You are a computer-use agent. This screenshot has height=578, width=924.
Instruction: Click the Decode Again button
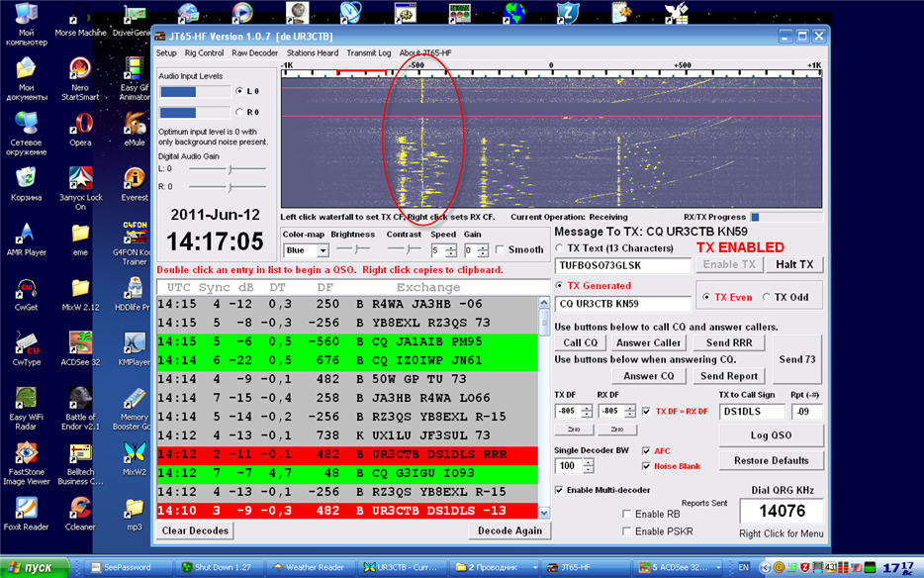[x=509, y=530]
